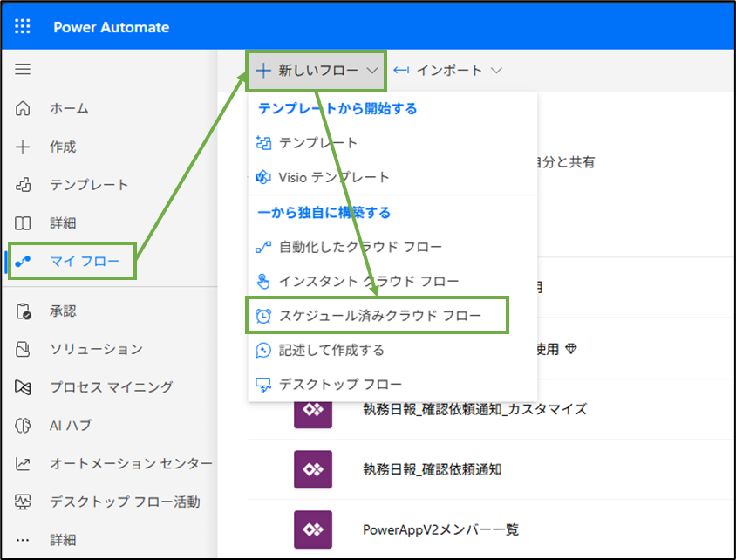Click the brain icon beside AI ハブ
This screenshot has width=736, height=560.
coord(23,426)
